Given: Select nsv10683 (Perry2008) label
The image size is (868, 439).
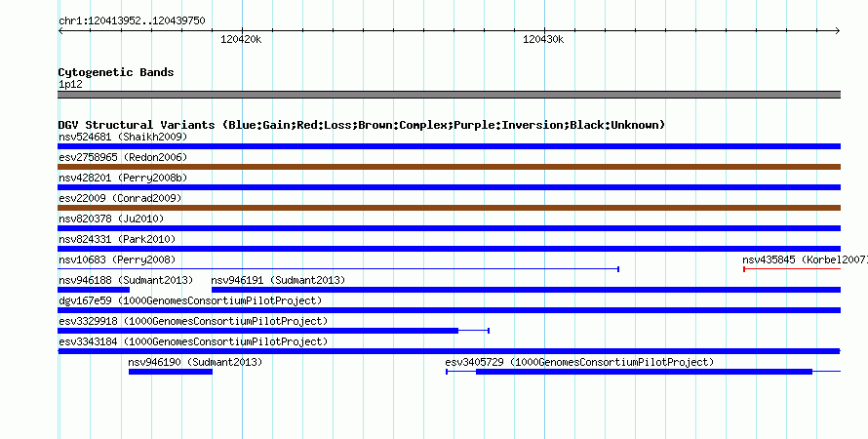Looking at the screenshot, I should point(117,259).
